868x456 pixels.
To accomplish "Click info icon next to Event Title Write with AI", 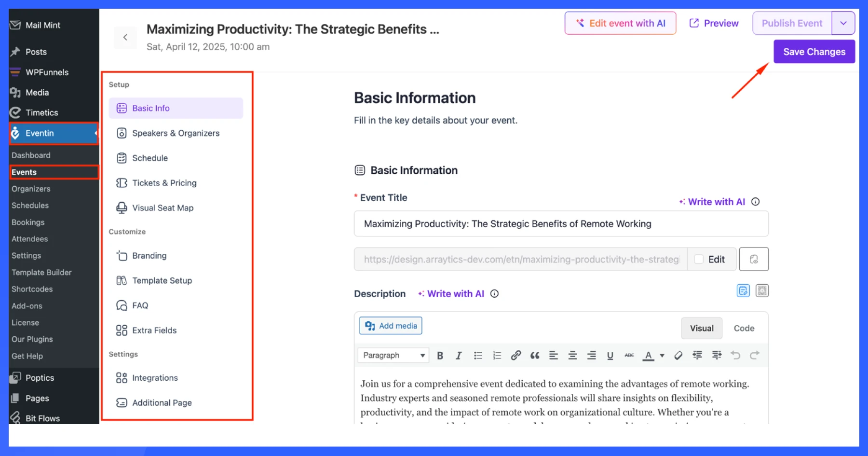I will tap(756, 202).
